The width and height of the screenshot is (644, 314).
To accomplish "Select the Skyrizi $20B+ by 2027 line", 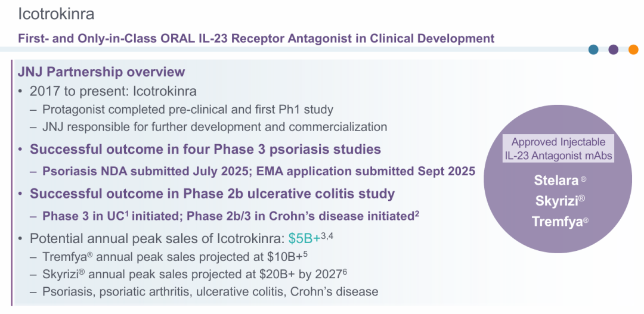I will [194, 274].
